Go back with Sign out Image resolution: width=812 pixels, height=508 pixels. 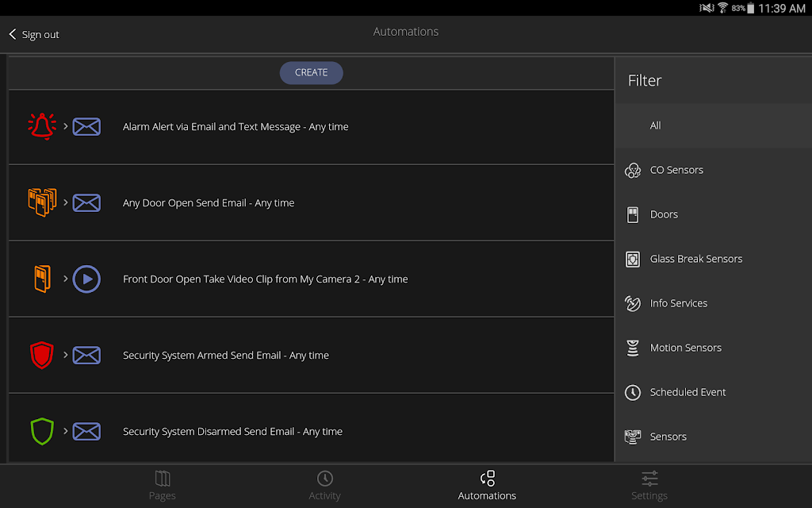pos(34,35)
